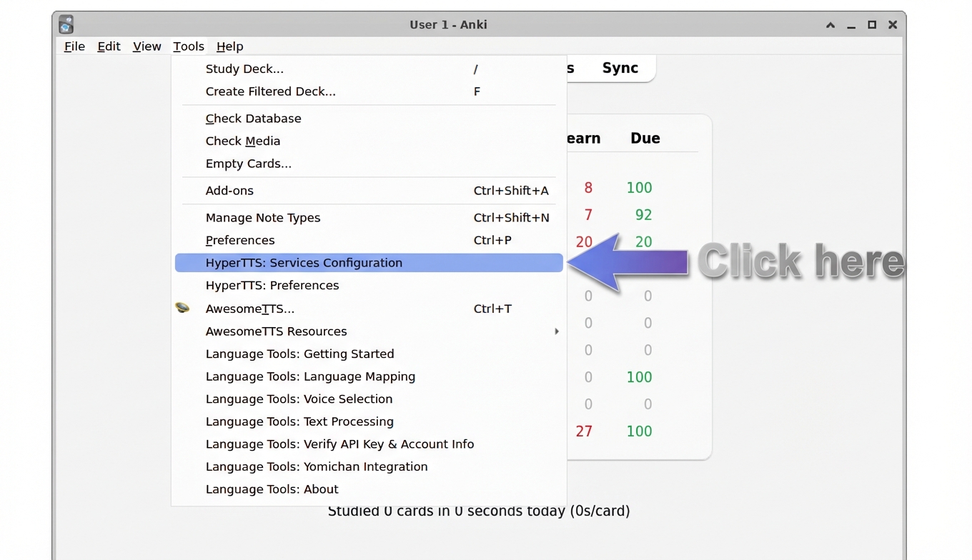Click the Anki application icon in title bar
Image resolution: width=972 pixels, height=560 pixels.
(x=66, y=24)
